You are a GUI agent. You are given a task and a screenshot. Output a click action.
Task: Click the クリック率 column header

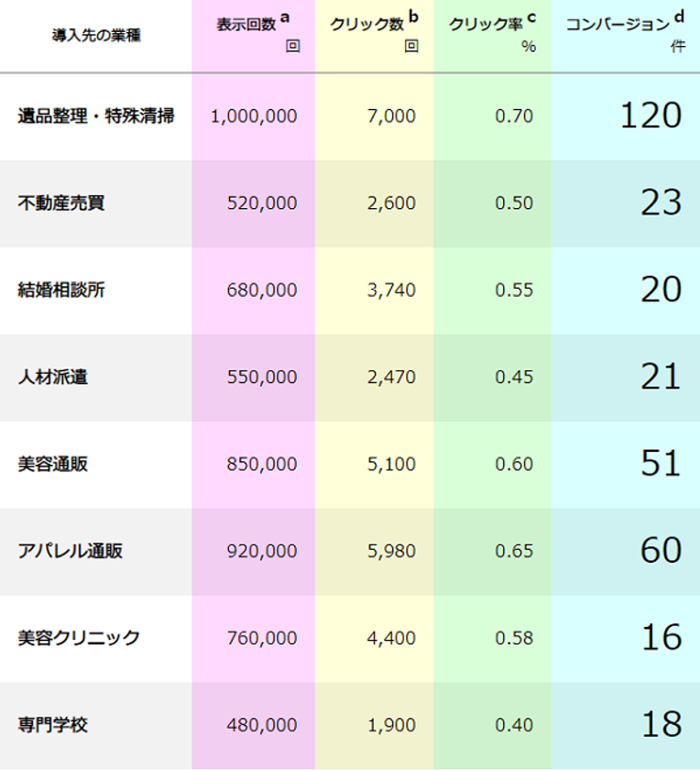pyautogui.click(x=486, y=26)
